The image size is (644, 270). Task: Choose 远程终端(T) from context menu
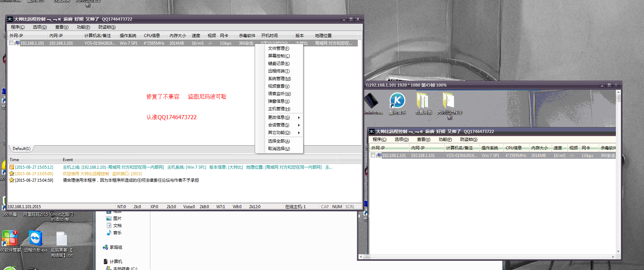click(x=279, y=71)
